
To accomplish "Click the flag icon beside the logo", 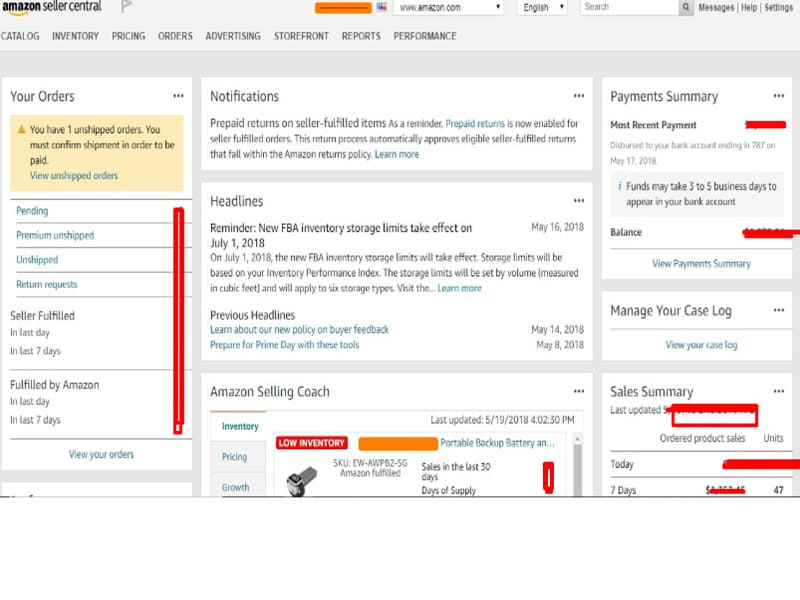I will click(127, 7).
